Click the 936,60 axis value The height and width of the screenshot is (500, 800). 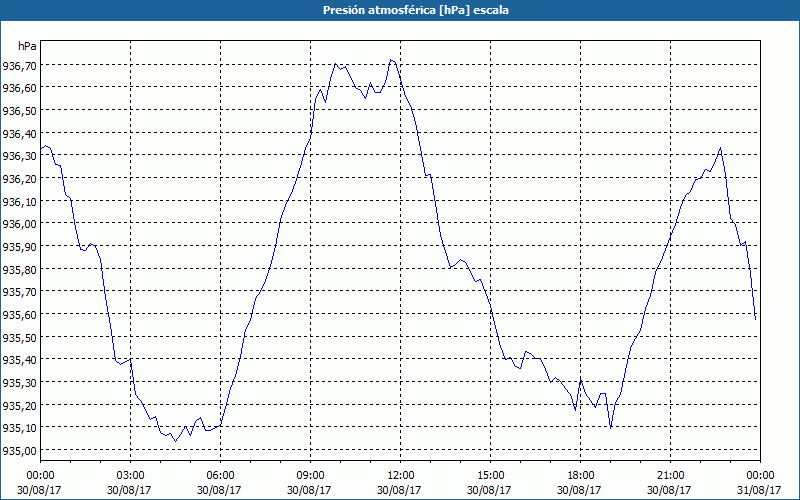19,88
